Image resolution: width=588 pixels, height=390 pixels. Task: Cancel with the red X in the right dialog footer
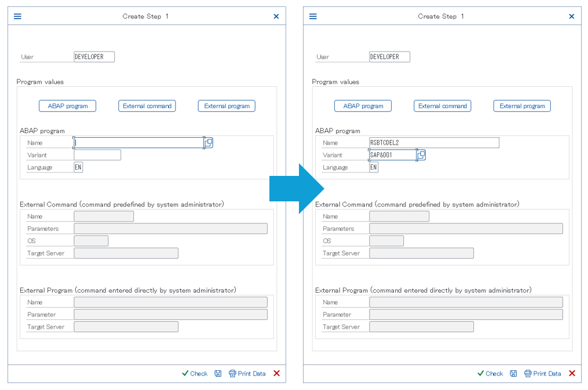point(572,374)
